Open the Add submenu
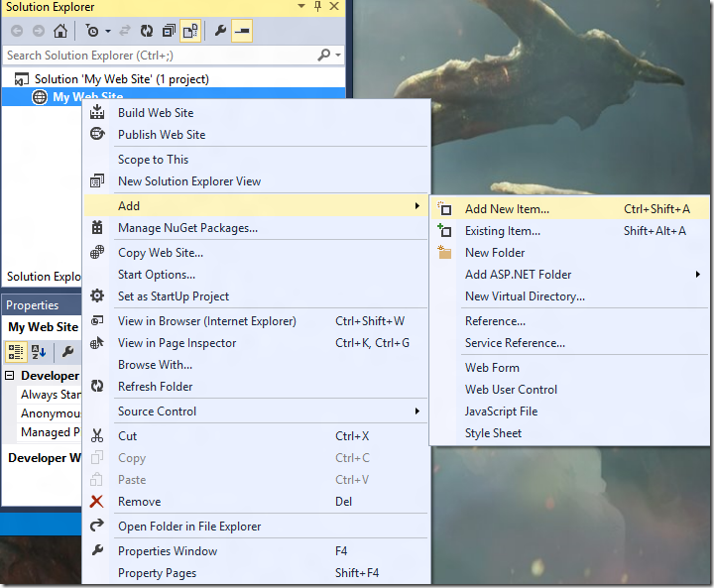714x588 pixels. pos(257,206)
